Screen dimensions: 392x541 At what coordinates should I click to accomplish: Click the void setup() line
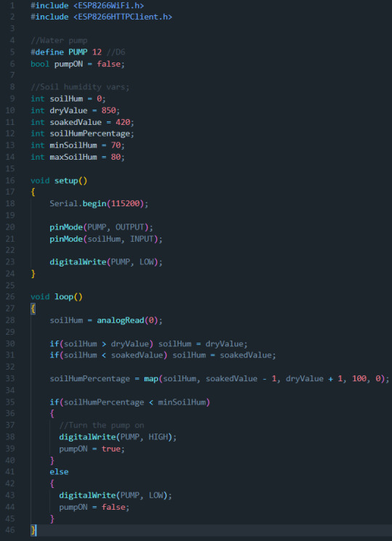click(x=59, y=180)
